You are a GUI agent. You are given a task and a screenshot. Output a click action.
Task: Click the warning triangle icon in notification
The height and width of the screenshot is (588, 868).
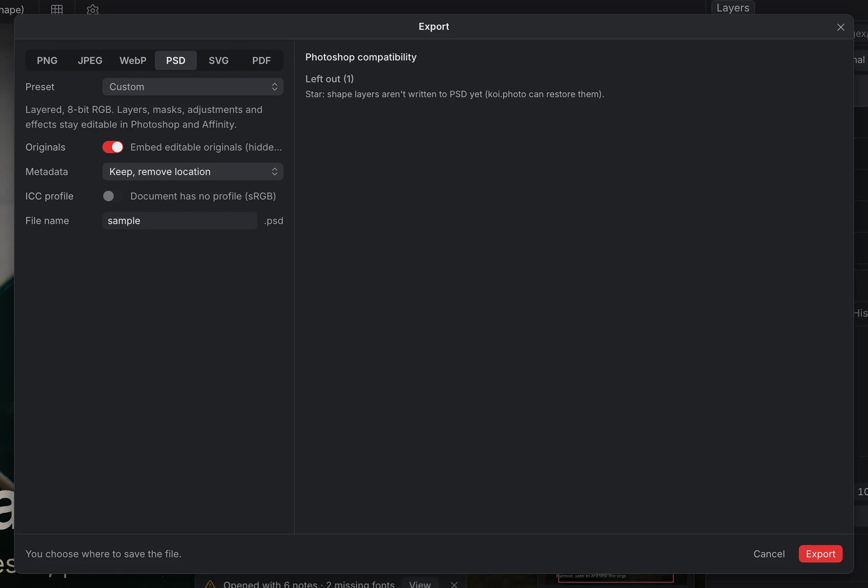pyautogui.click(x=210, y=584)
